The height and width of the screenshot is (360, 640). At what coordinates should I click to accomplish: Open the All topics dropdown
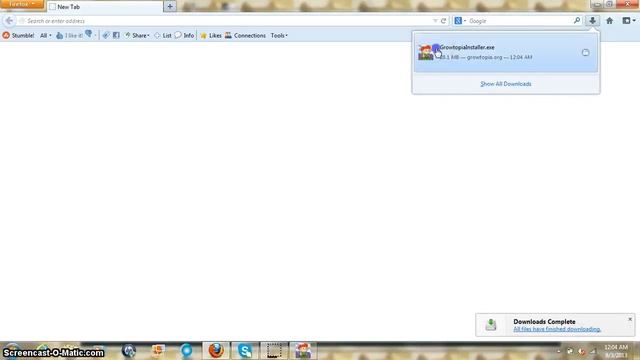point(45,36)
